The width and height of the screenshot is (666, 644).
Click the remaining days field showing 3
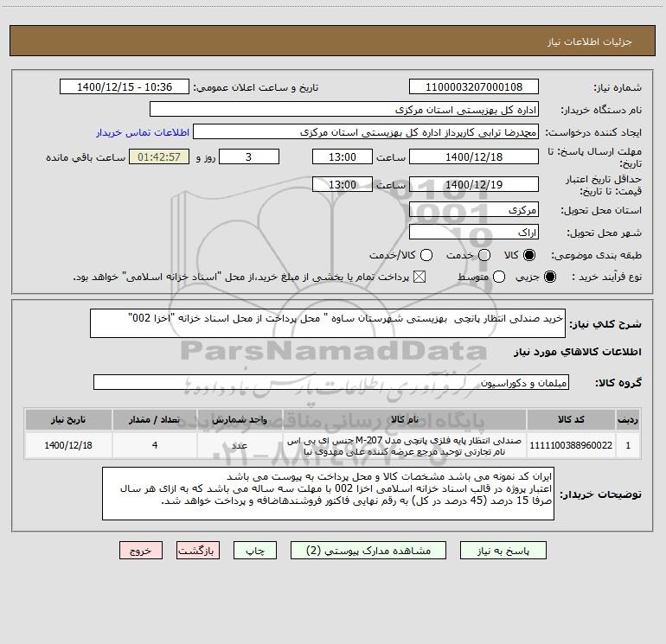coord(249,156)
